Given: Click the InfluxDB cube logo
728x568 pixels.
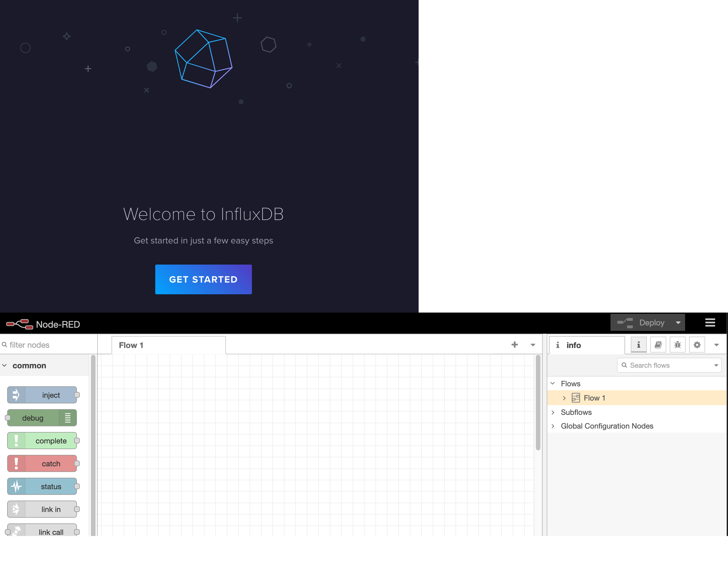Looking at the screenshot, I should 203,59.
